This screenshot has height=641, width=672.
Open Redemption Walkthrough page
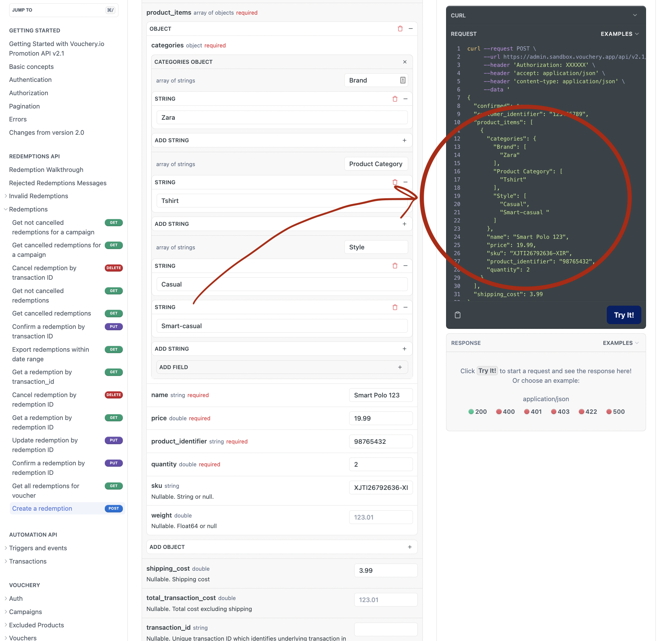(46, 170)
